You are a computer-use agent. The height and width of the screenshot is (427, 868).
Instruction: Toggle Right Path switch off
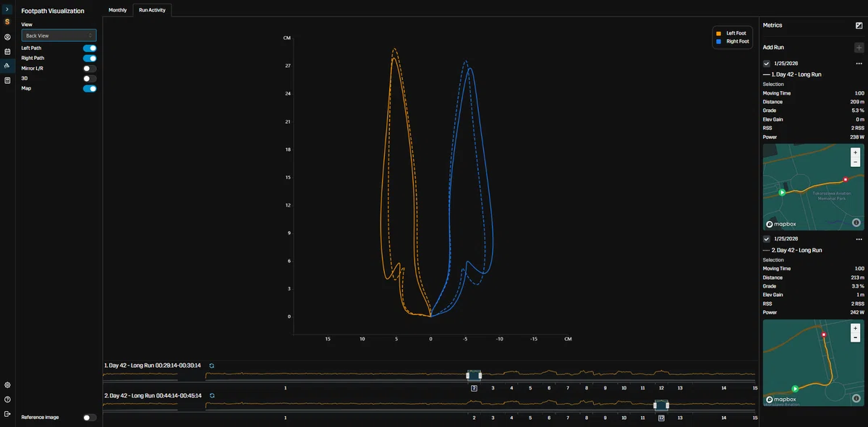[90, 59]
